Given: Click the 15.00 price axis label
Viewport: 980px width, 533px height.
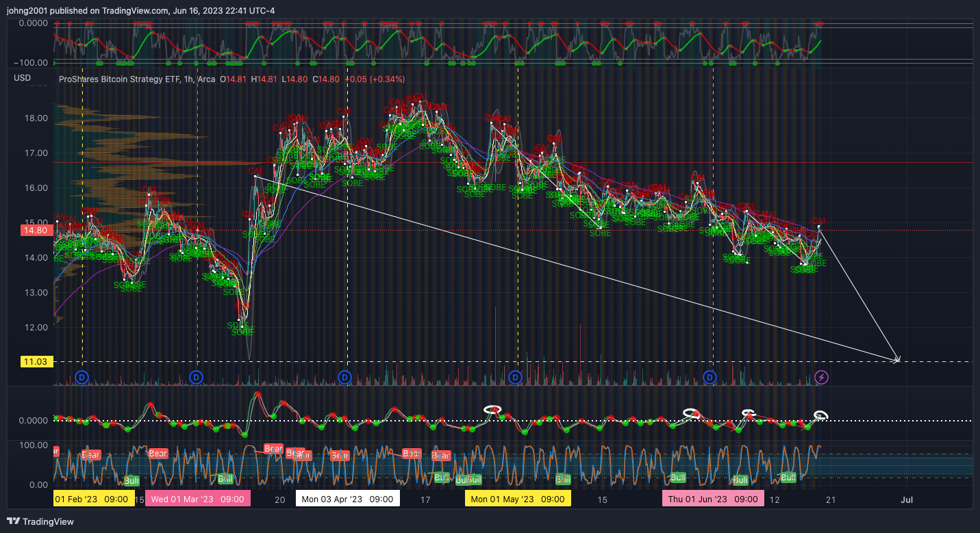Looking at the screenshot, I should [x=36, y=223].
